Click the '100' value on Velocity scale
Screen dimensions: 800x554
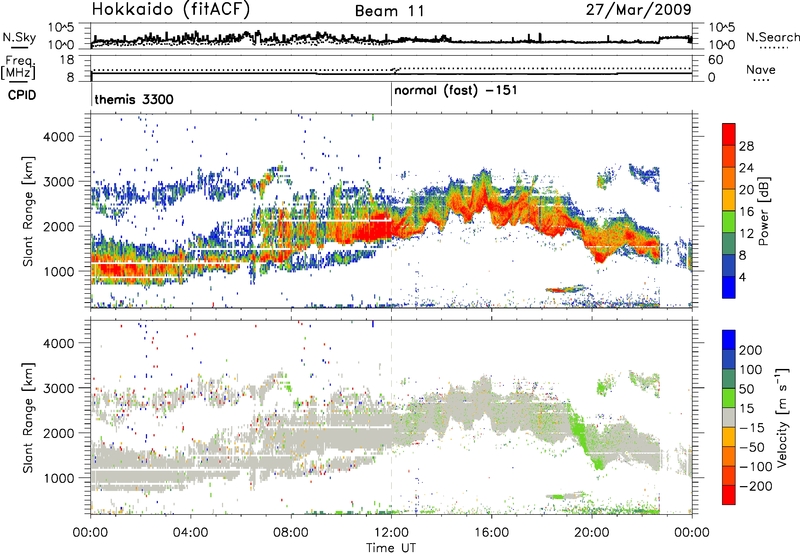[x=751, y=369]
